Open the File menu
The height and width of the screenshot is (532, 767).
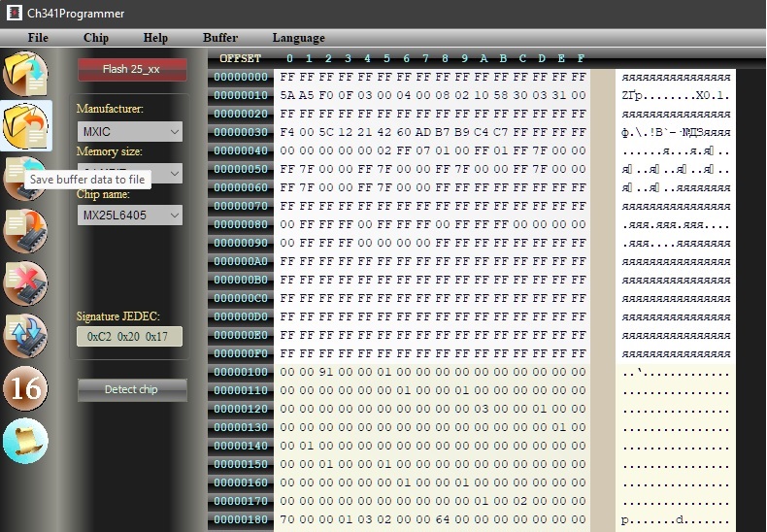38,38
